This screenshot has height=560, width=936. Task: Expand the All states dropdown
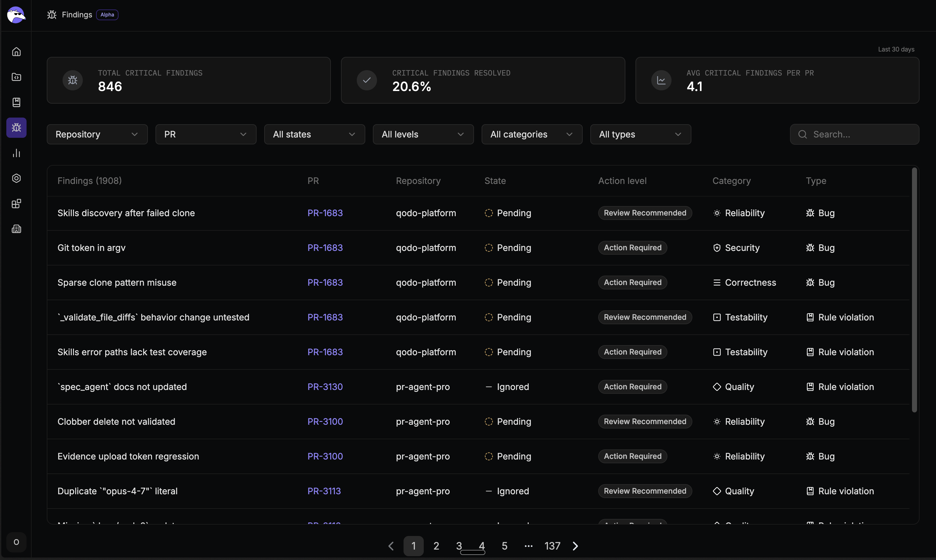pos(314,134)
